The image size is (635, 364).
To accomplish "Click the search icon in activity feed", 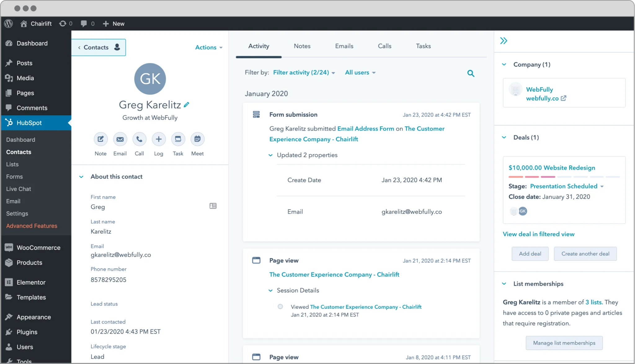I will [x=471, y=73].
